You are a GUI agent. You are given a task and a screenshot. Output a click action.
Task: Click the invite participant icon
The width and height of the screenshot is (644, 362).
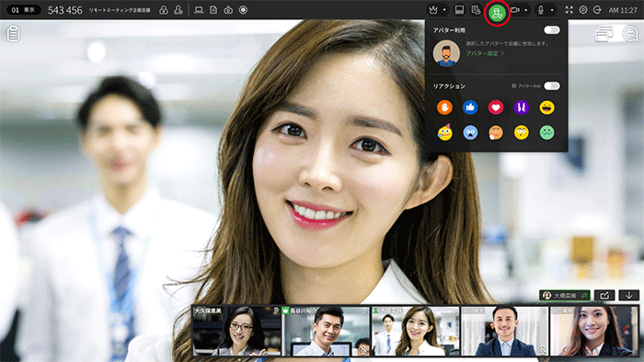pyautogui.click(x=178, y=10)
